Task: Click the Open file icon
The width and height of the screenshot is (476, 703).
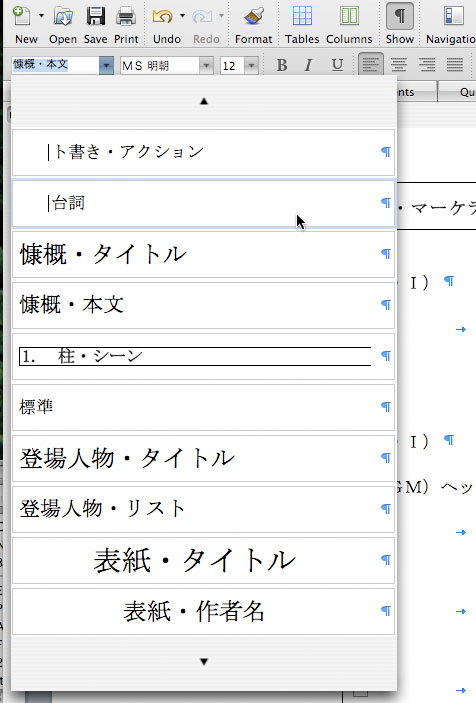Action: click(x=63, y=16)
